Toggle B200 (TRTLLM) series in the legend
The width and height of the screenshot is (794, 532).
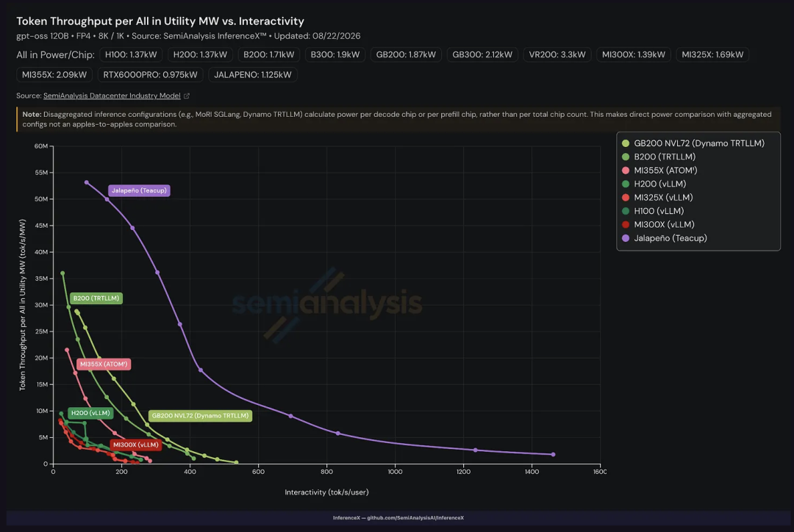coord(658,157)
